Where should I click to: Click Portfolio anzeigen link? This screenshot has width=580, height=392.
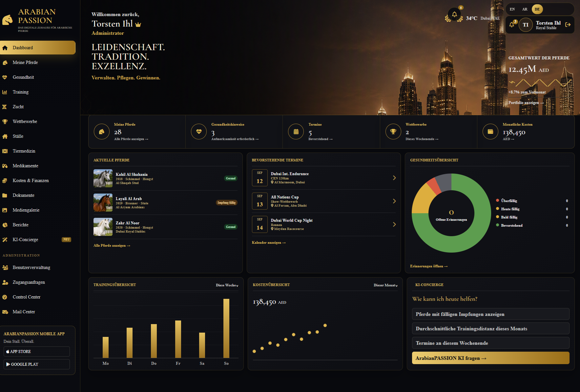[526, 103]
